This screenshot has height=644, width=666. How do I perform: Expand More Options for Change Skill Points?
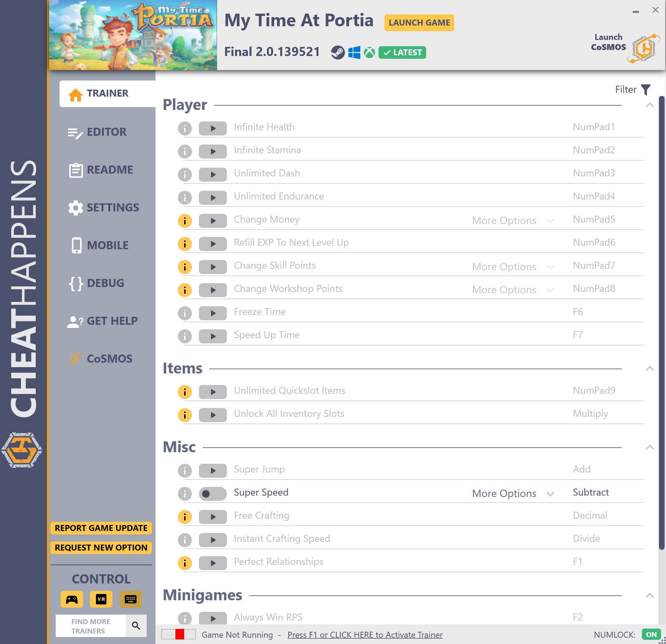pos(513,267)
